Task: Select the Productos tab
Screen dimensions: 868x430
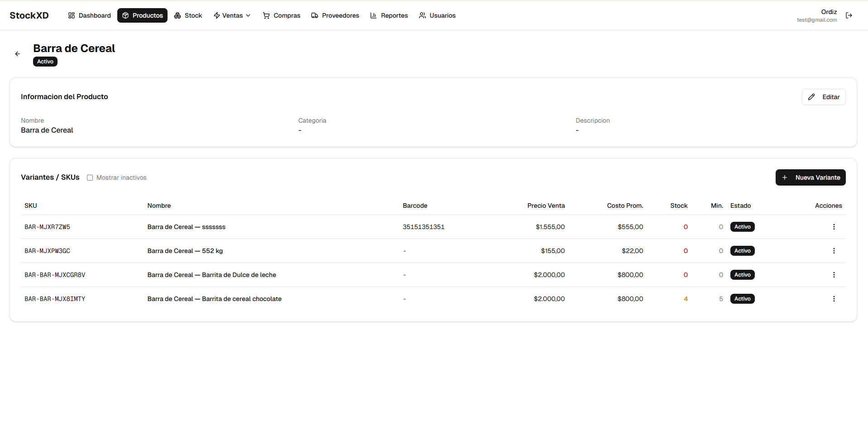Action: tap(142, 15)
